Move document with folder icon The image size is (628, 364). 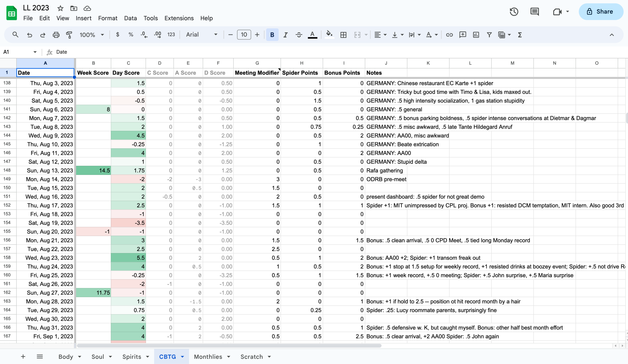(74, 9)
